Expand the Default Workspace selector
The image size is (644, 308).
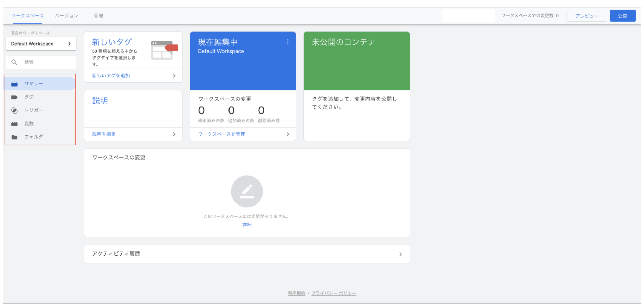(x=41, y=44)
